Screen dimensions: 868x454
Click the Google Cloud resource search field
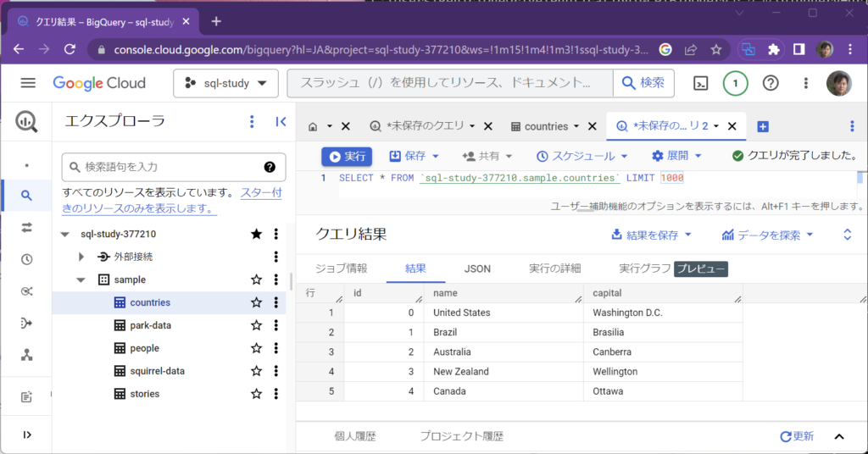point(449,84)
